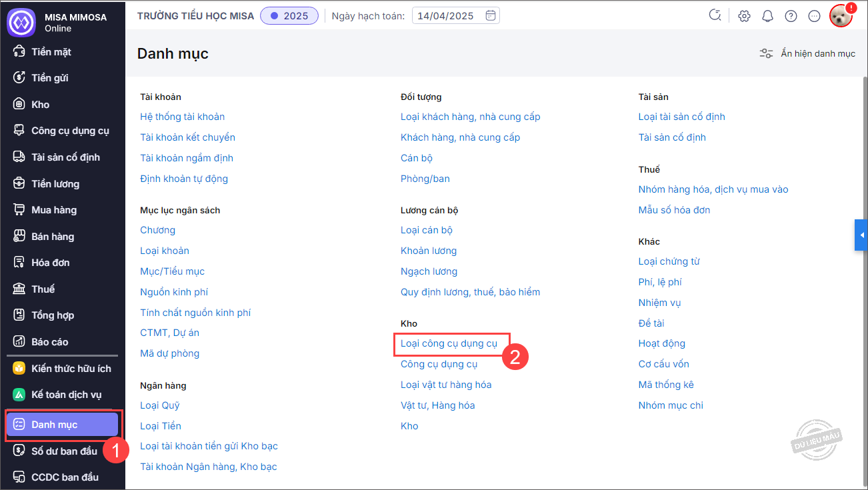Open Quy định lương, thuế, bảo hiểm link
Image resolution: width=868 pixels, height=490 pixels.
point(471,292)
